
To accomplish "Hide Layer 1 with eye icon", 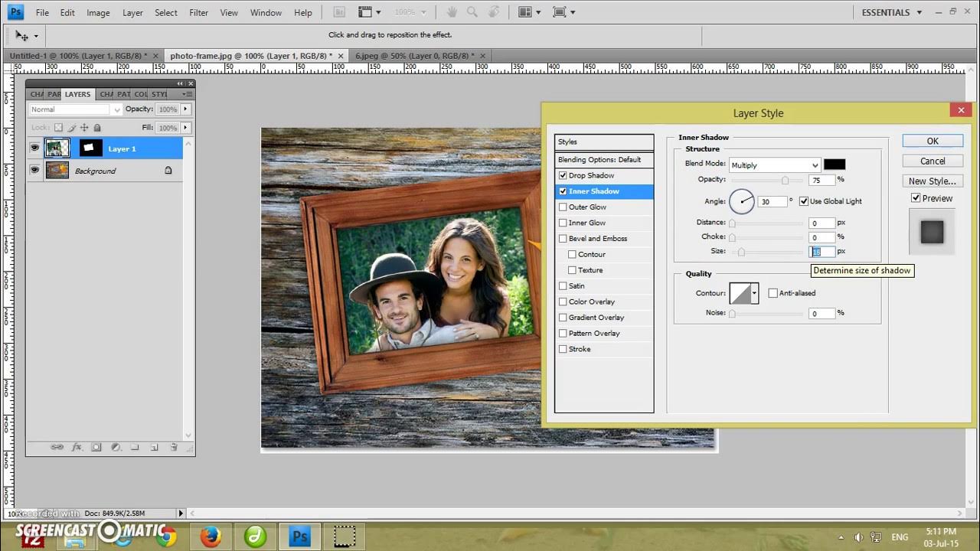I will pos(34,148).
